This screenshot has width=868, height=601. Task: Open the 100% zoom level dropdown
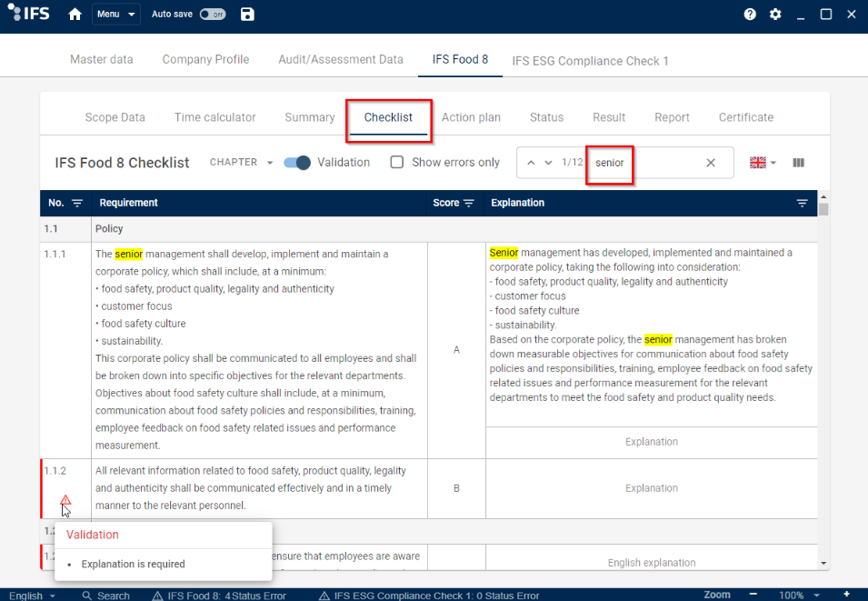pos(799,596)
